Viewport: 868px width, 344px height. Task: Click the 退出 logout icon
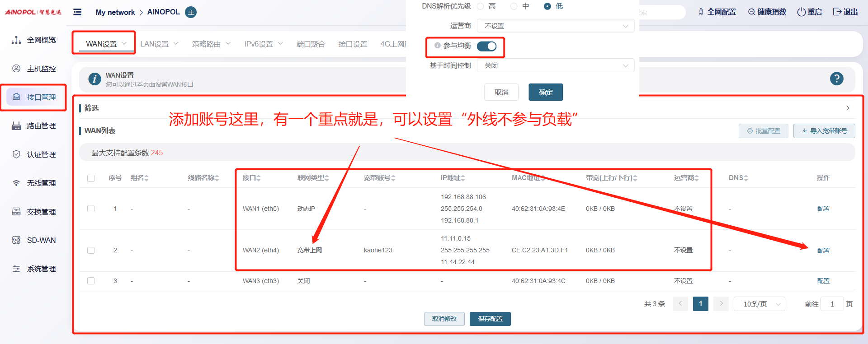point(837,12)
